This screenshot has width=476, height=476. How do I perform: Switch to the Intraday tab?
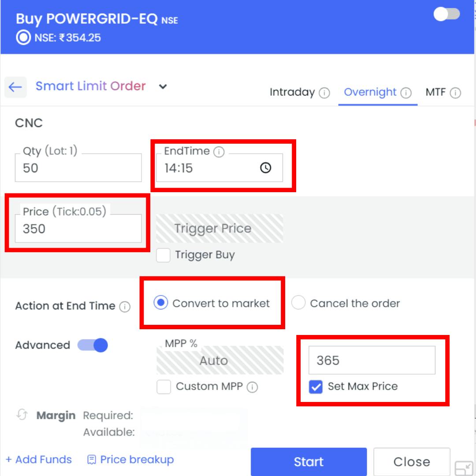(x=292, y=93)
